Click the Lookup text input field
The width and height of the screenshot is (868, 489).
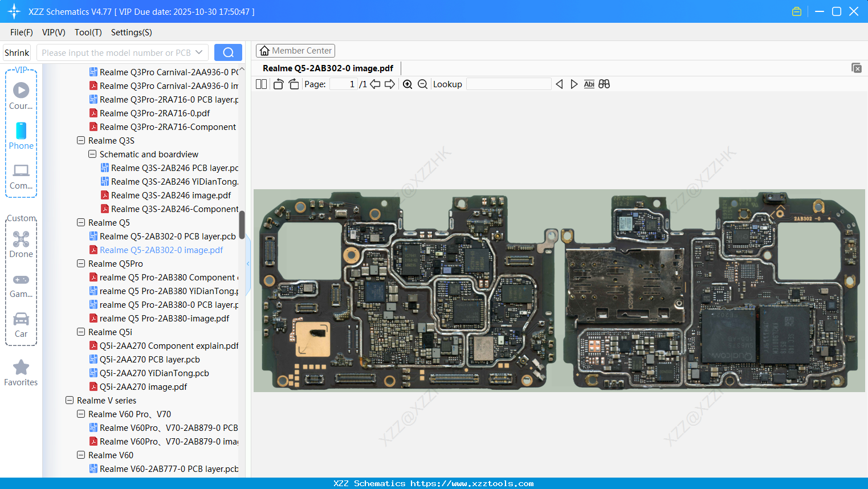coord(508,84)
